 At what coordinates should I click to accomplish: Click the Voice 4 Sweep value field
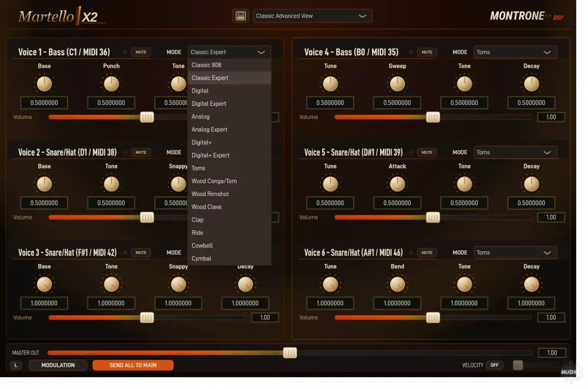[397, 103]
